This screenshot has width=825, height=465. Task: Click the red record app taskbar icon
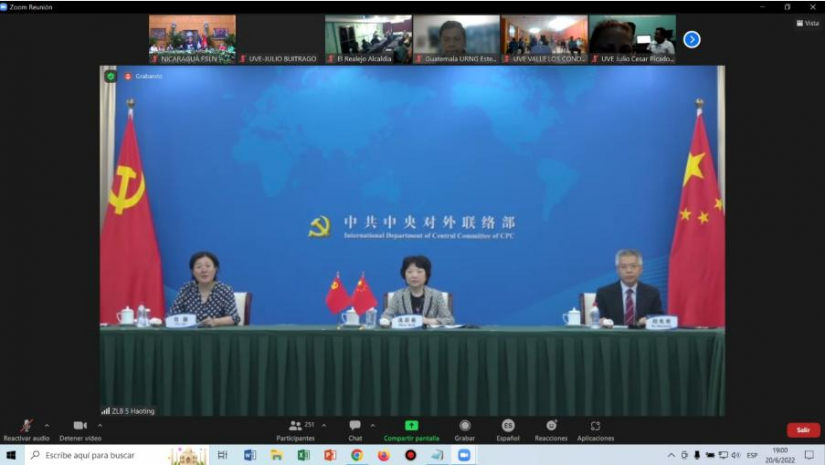click(x=411, y=455)
